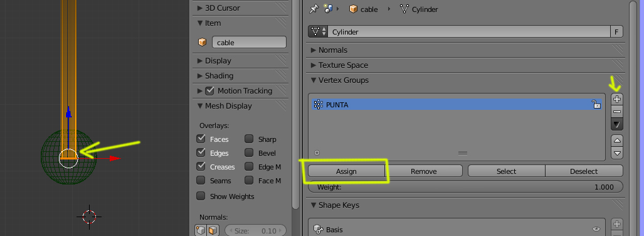Adjust the Weight slider
This screenshot has width=644, height=236.
coord(465,187)
